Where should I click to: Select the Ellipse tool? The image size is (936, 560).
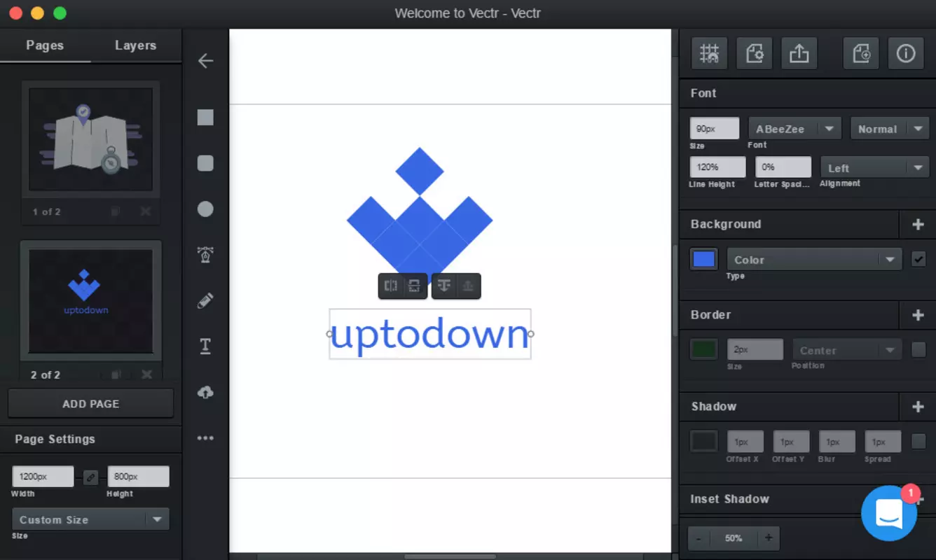point(205,209)
